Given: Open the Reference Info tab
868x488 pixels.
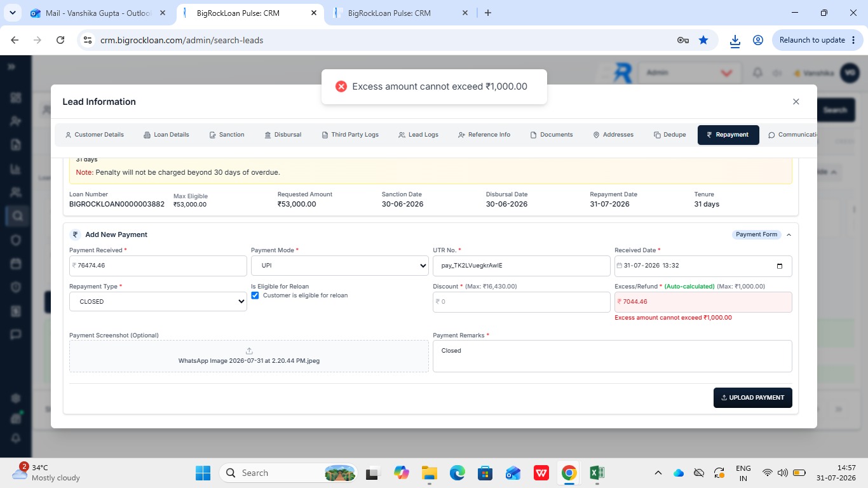Looking at the screenshot, I should coord(484,135).
